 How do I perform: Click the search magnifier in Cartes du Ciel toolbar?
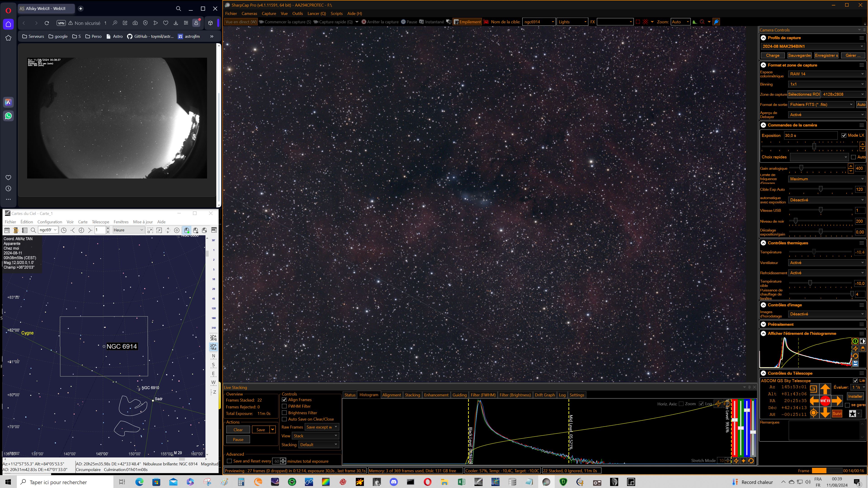(33, 230)
